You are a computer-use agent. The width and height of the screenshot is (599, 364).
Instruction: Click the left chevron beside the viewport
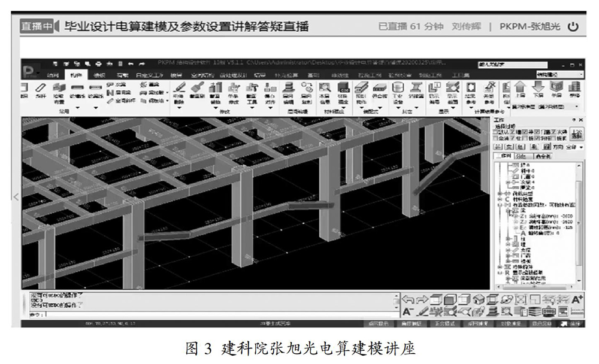(x=16, y=197)
